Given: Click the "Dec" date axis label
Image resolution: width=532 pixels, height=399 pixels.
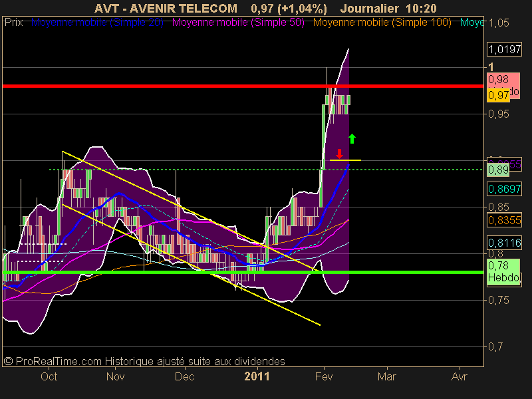Looking at the screenshot, I should point(185,376).
